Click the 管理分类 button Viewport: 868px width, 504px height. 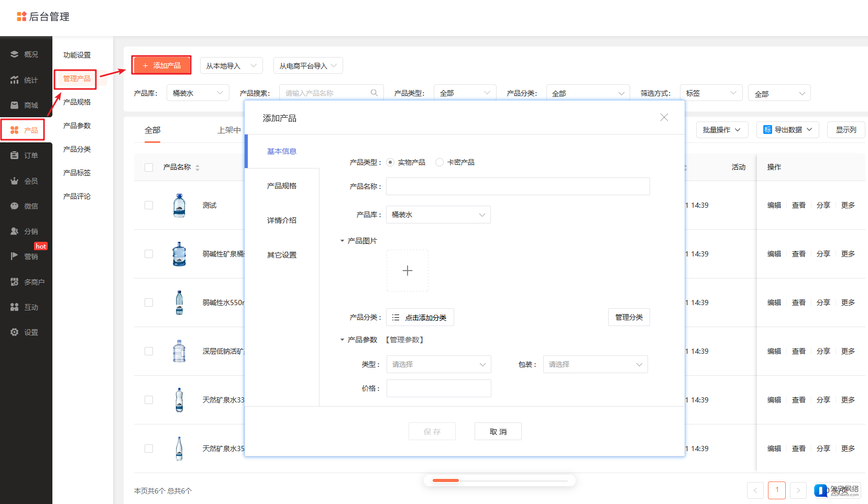coord(629,317)
